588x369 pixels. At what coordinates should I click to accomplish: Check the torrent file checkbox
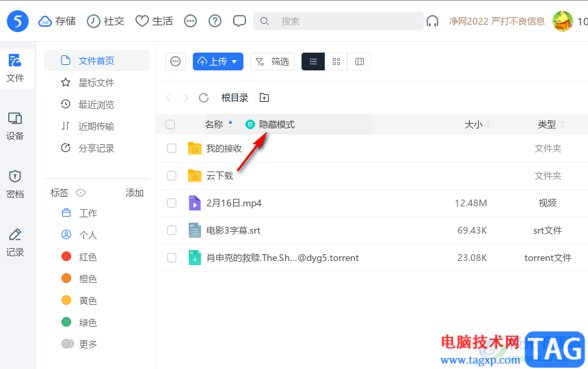(172, 258)
